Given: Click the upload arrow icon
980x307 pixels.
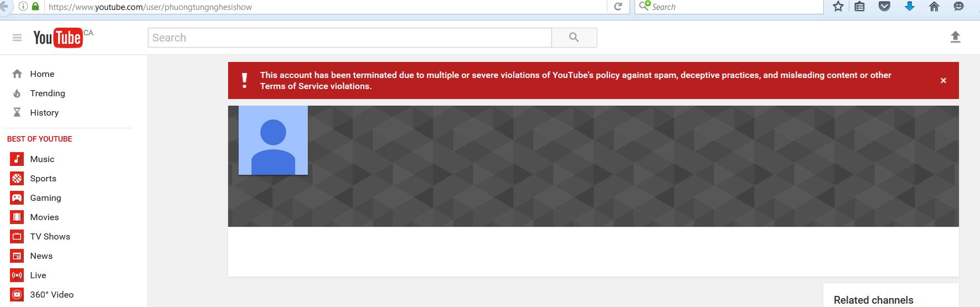Looking at the screenshot, I should [955, 37].
